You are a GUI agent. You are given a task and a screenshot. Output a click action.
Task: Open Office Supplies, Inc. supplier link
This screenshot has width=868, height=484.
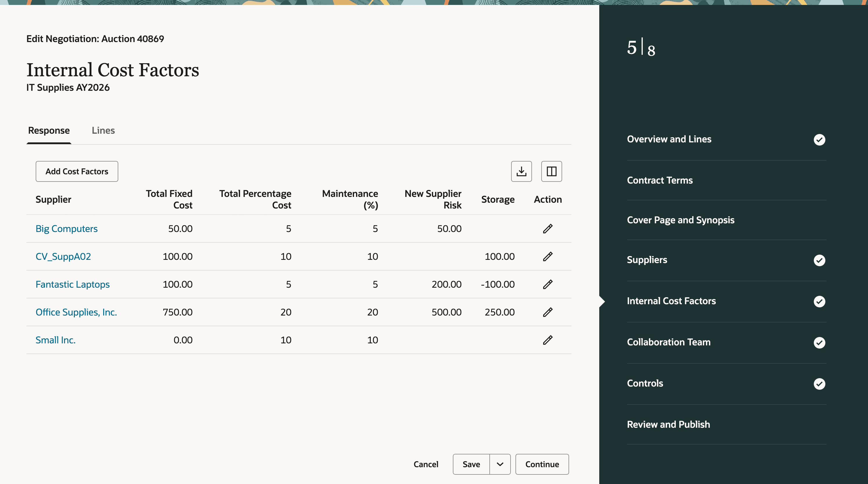pos(76,312)
